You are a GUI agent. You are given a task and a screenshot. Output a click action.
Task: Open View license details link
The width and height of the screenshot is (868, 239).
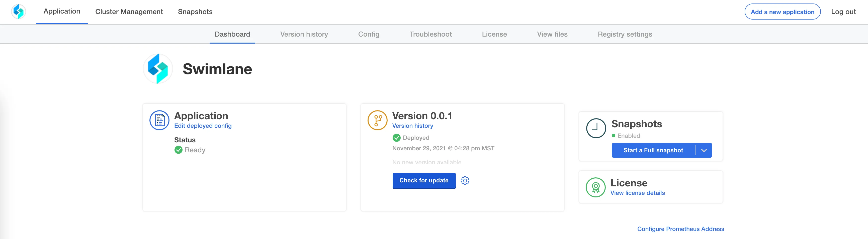[638, 193]
